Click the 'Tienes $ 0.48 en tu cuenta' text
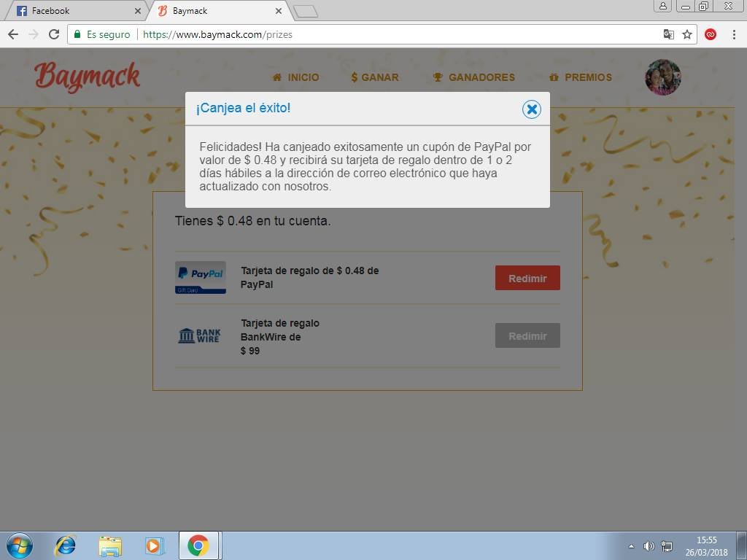747x560 pixels. (252, 221)
